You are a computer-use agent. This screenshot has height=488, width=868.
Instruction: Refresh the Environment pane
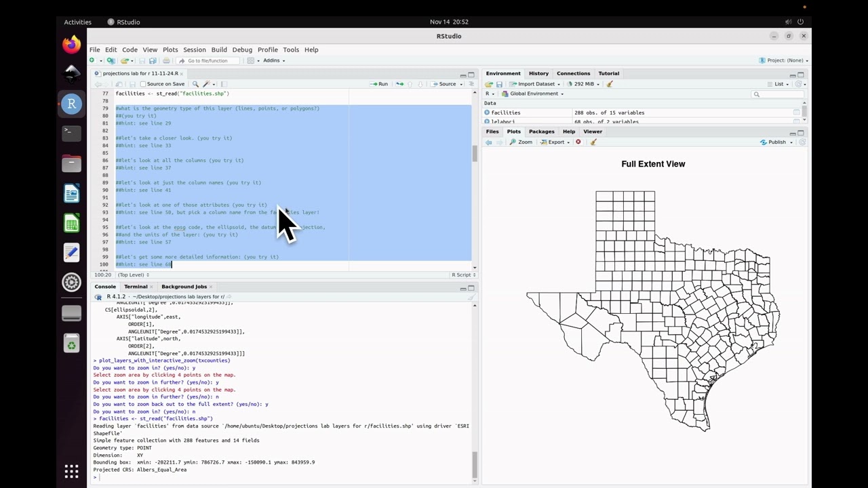click(800, 84)
